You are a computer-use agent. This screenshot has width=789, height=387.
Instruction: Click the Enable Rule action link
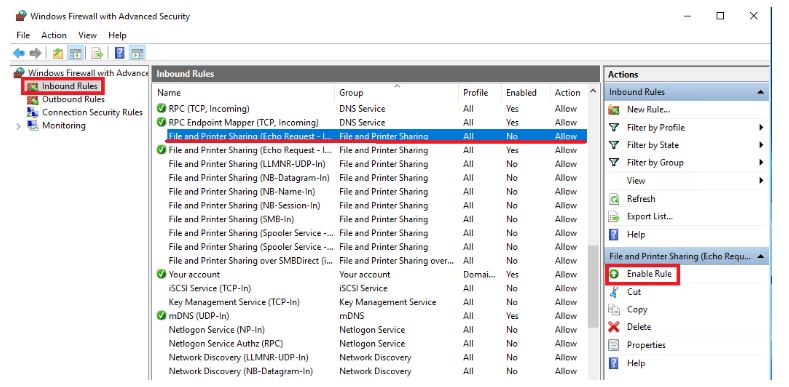(649, 274)
